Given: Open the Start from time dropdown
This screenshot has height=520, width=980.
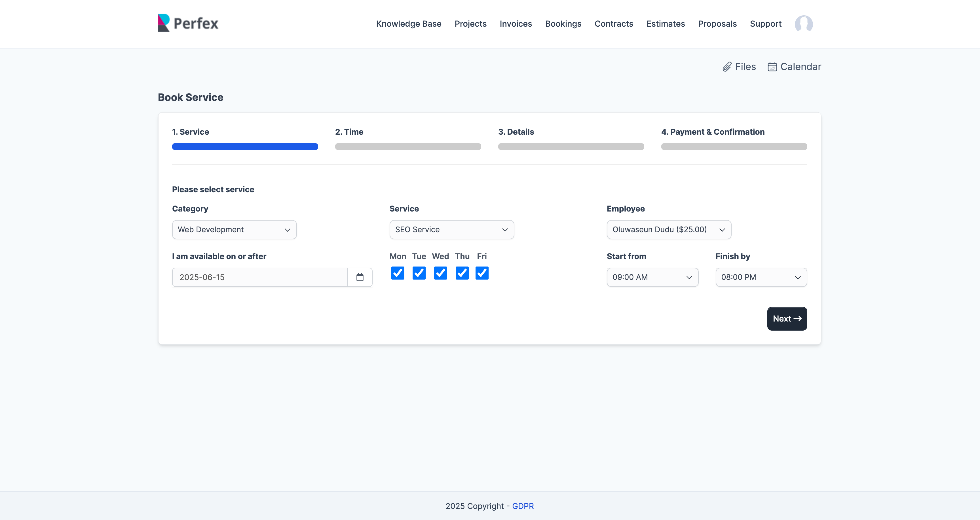Looking at the screenshot, I should coord(652,277).
